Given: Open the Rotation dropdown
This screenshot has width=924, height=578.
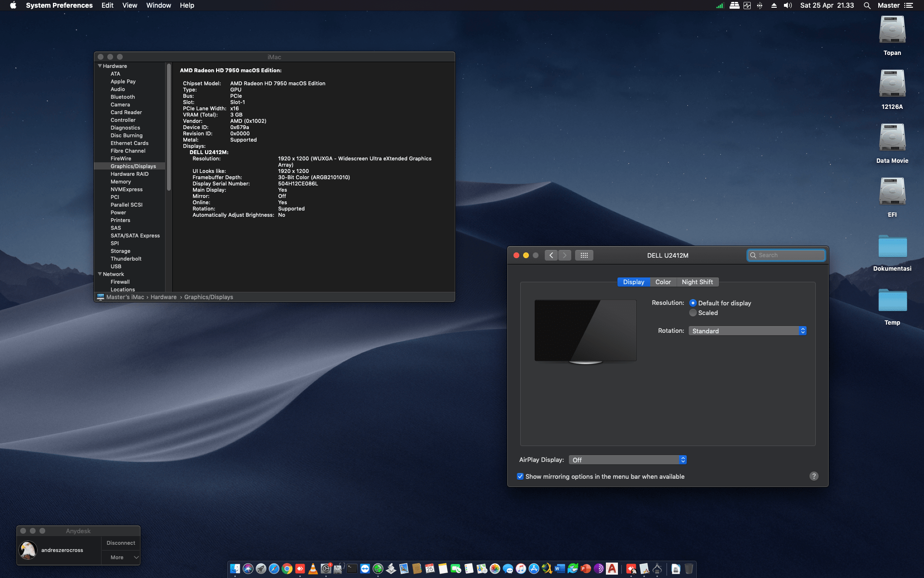Looking at the screenshot, I should coord(747,331).
